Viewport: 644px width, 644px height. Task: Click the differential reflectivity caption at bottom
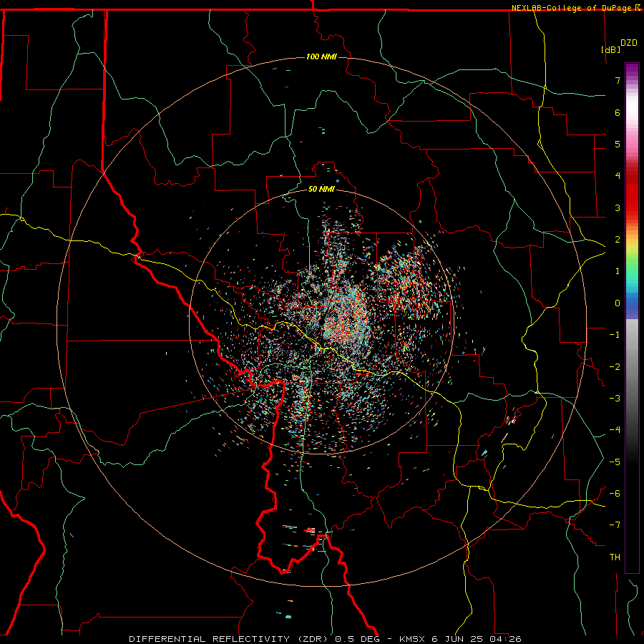[325, 639]
